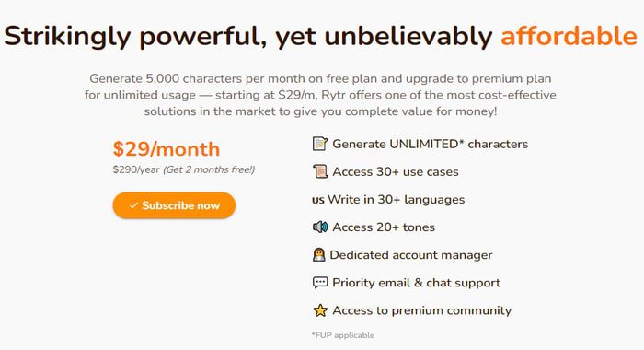Click the Dedicated account manager text
The height and width of the screenshot is (350, 644).
pos(411,255)
